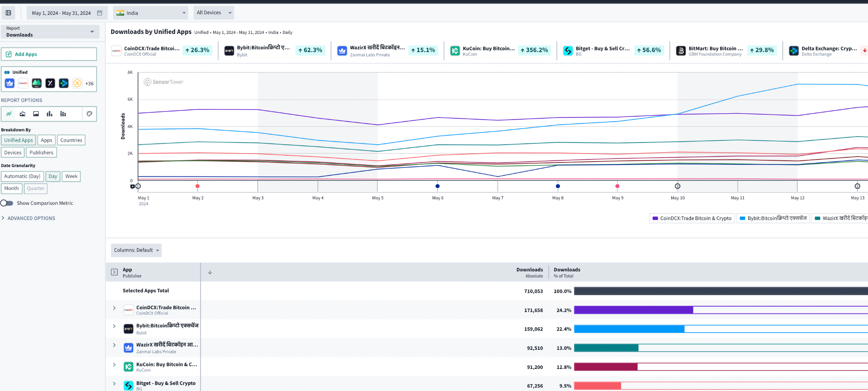Open Columns: Default menu

point(136,250)
